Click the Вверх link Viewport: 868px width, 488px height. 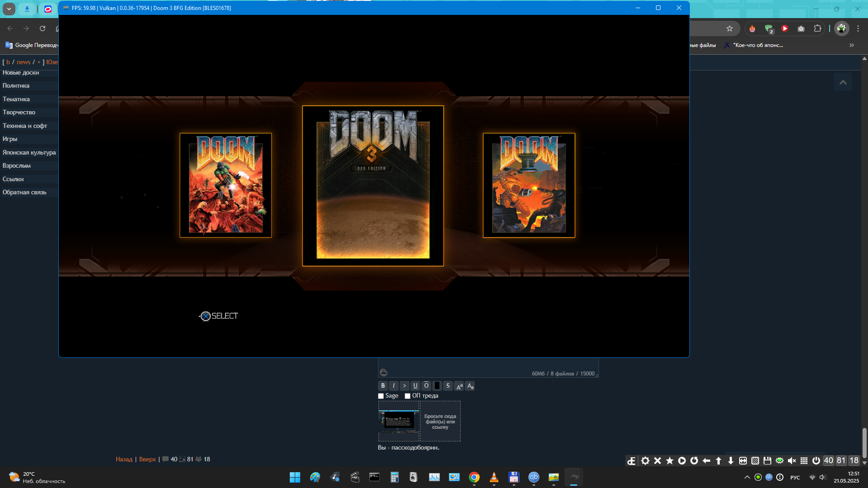click(x=147, y=459)
